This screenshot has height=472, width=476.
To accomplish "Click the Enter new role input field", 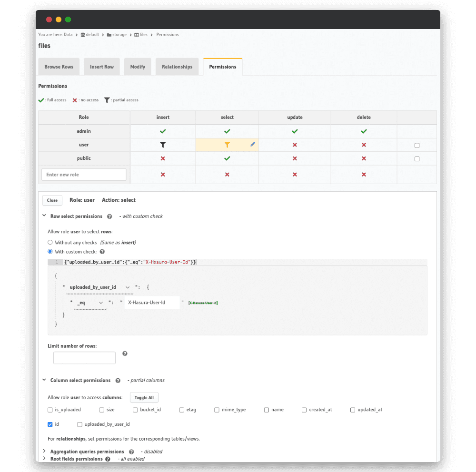I will point(84,175).
